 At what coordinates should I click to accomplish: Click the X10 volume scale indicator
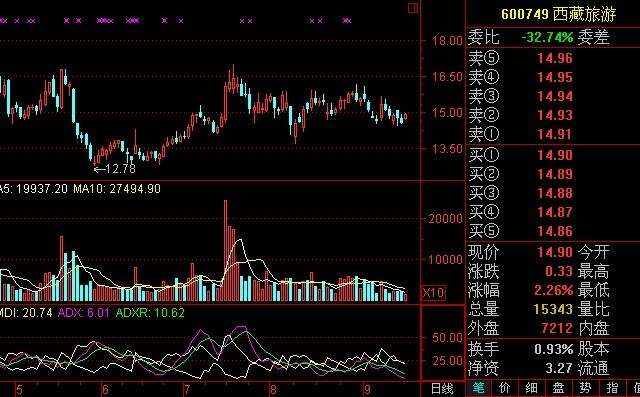tap(433, 293)
